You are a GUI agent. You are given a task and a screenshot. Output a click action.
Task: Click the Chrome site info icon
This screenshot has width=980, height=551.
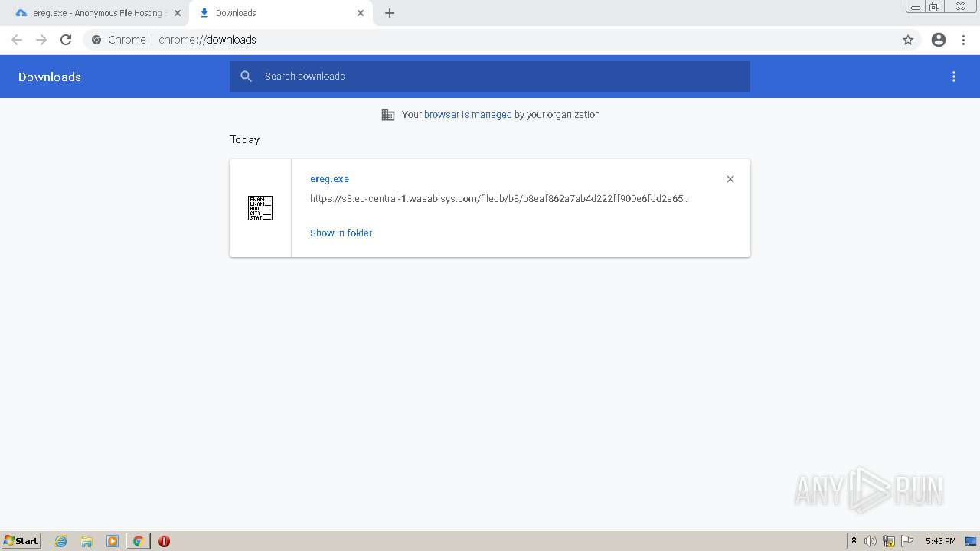tap(96, 40)
